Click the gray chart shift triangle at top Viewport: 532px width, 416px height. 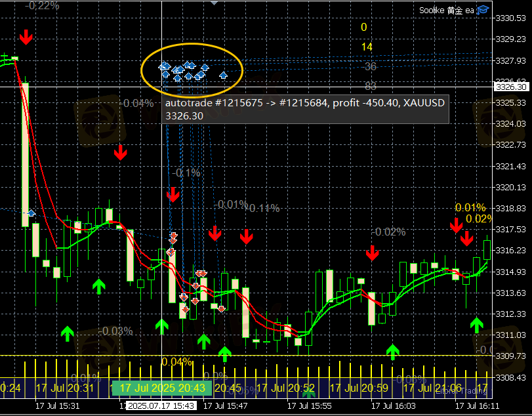point(214,3)
